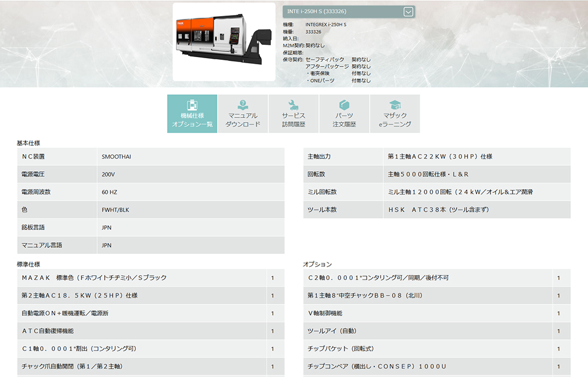This screenshot has height=377, width=588.
Task: Click the 衝突保険 status text
Action: (339, 73)
